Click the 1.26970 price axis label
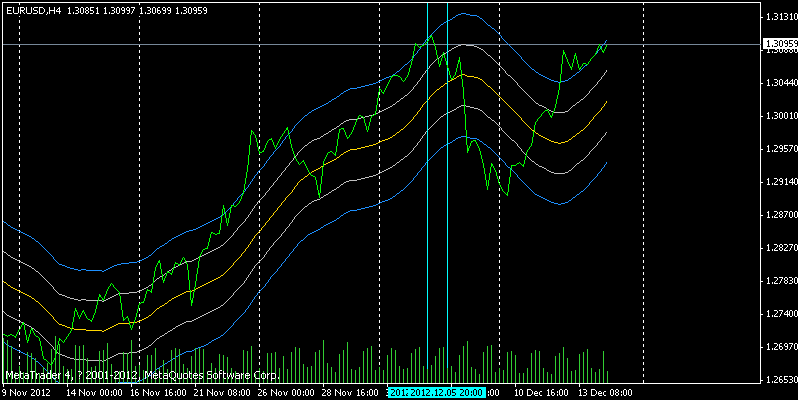The width and height of the screenshot is (798, 400). coord(781,347)
